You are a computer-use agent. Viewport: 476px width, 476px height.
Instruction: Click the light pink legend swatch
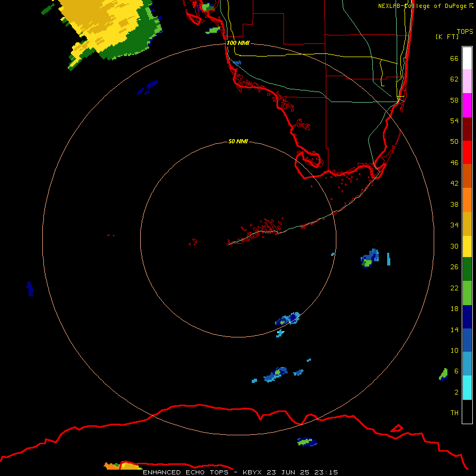tap(467, 81)
